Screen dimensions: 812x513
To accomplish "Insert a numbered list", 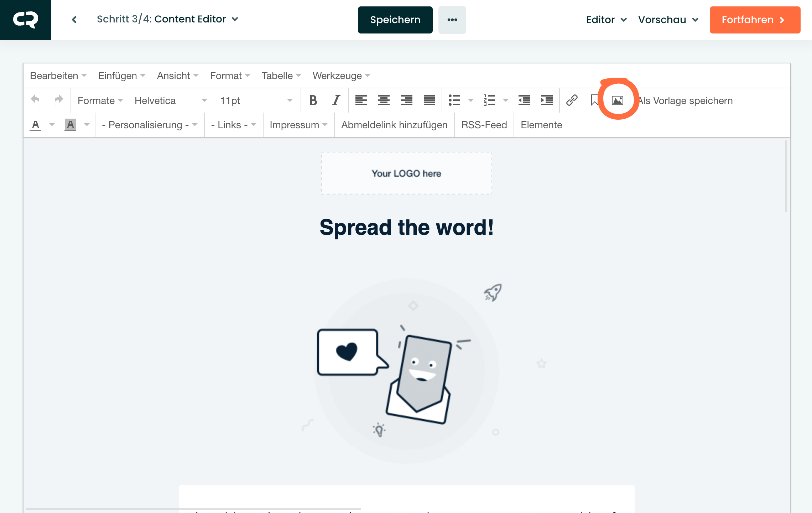I will coord(490,100).
